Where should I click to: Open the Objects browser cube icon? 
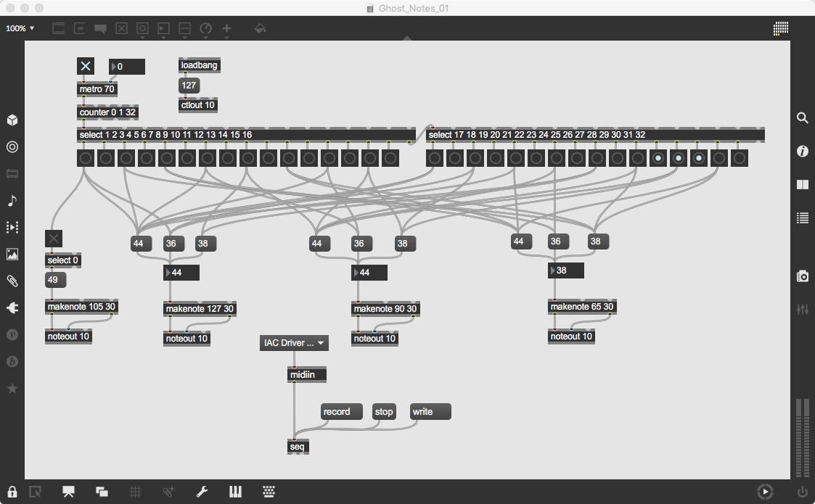12,120
